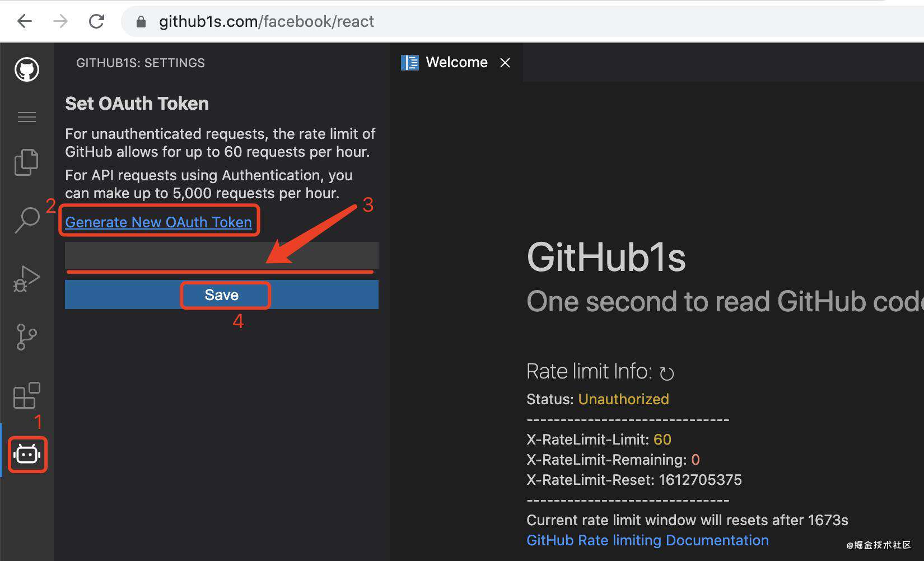Open the Run and Debug icon
Image resolution: width=924 pixels, height=561 pixels.
point(26,278)
